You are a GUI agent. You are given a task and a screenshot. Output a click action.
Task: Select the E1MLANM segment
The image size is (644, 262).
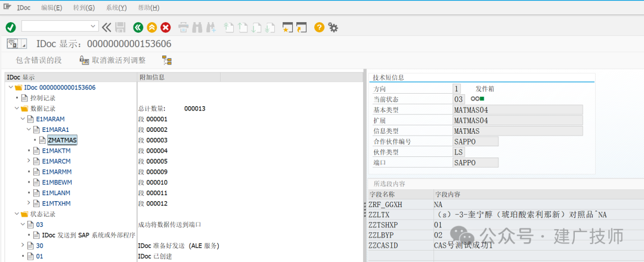click(56, 193)
